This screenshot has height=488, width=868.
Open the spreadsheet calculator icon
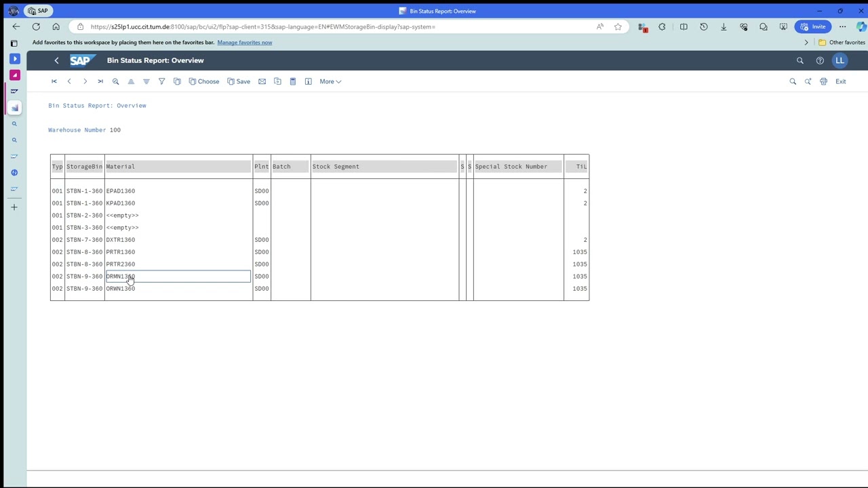[293, 81]
